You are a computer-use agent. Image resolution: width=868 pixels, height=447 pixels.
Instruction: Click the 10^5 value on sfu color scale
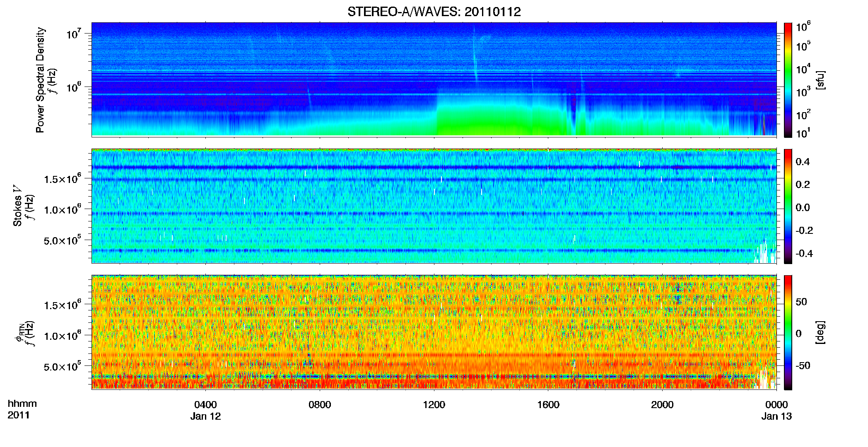(803, 46)
